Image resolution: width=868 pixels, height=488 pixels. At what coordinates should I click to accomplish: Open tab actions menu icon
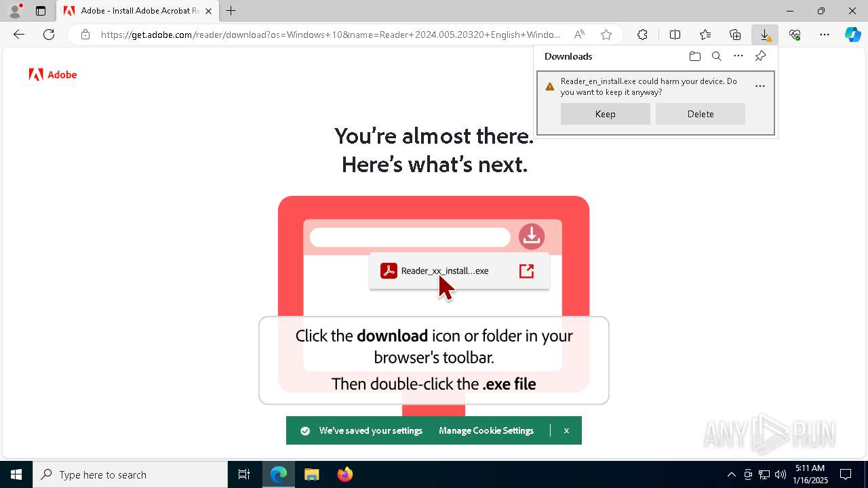41,11
